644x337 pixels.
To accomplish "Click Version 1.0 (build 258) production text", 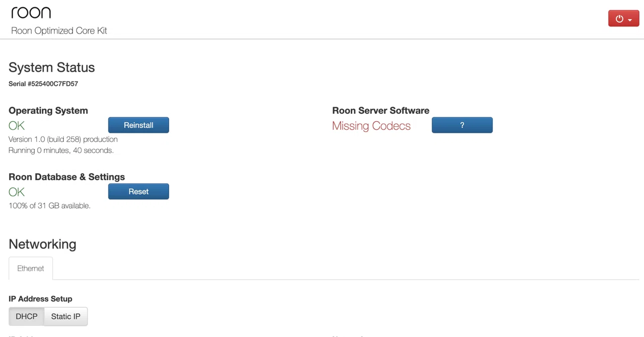I will 63,139.
